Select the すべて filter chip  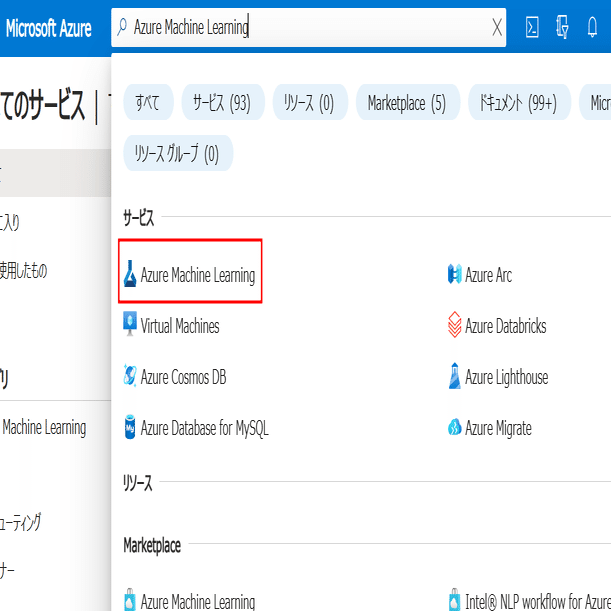click(148, 102)
